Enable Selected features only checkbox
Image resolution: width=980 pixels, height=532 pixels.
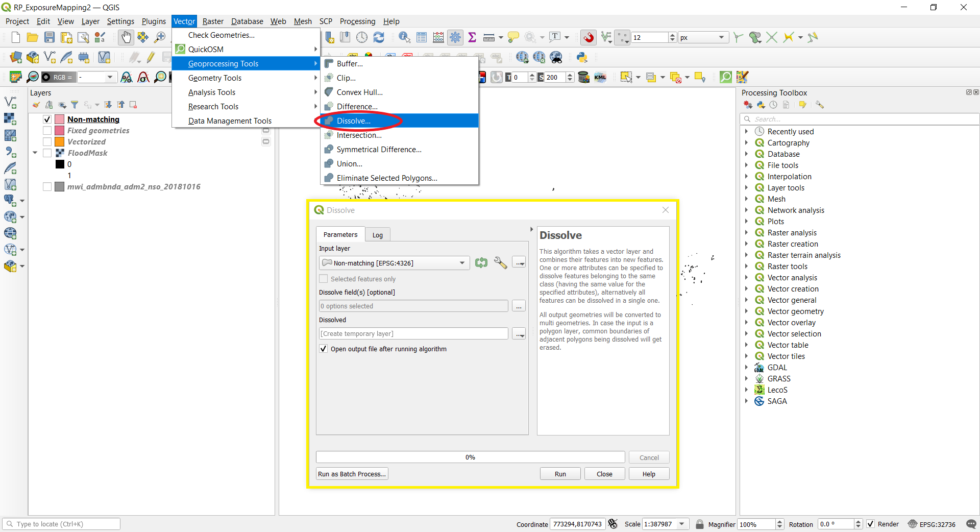tap(324, 279)
